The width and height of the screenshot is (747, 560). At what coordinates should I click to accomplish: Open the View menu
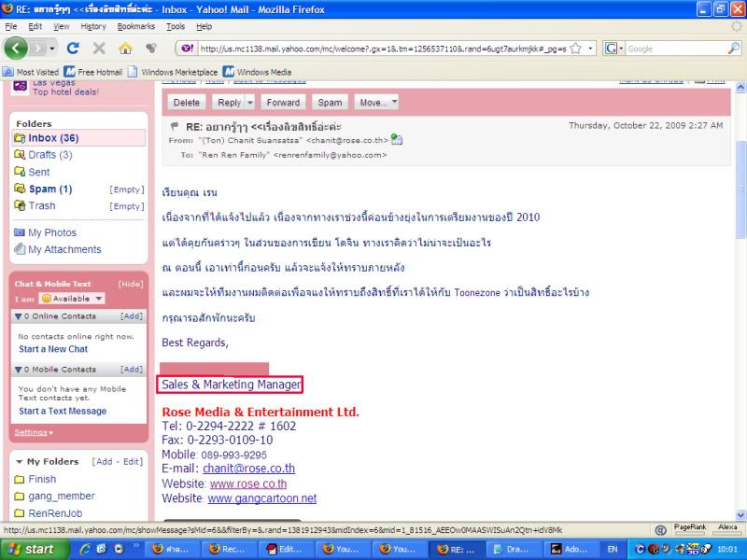(x=61, y=26)
